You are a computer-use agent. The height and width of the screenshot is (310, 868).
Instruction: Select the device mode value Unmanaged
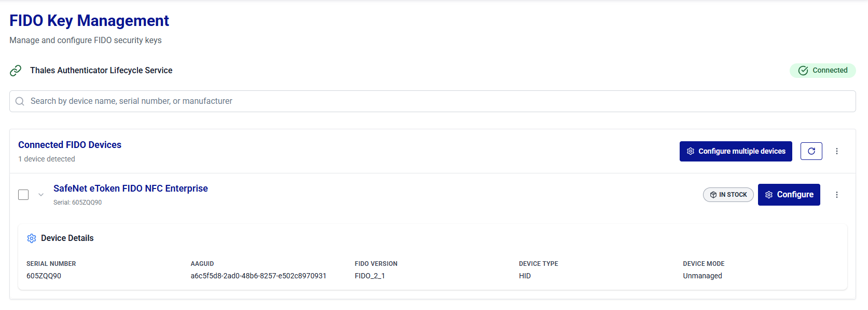click(x=702, y=276)
